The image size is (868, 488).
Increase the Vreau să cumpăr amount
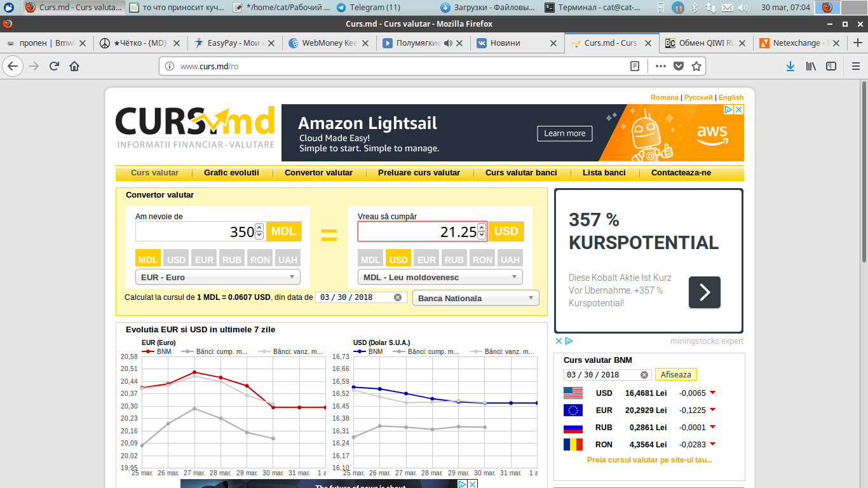pos(482,227)
